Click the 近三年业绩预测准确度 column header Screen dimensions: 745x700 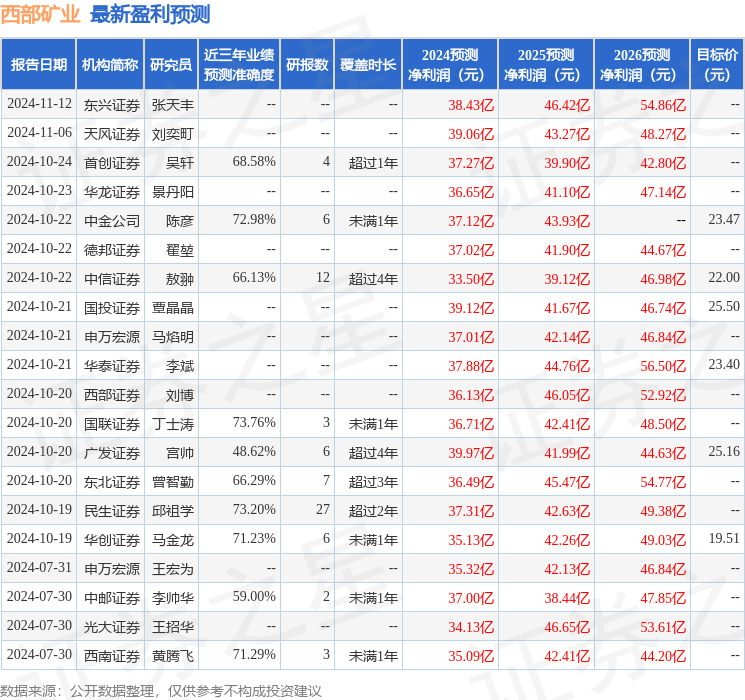[x=239, y=65]
